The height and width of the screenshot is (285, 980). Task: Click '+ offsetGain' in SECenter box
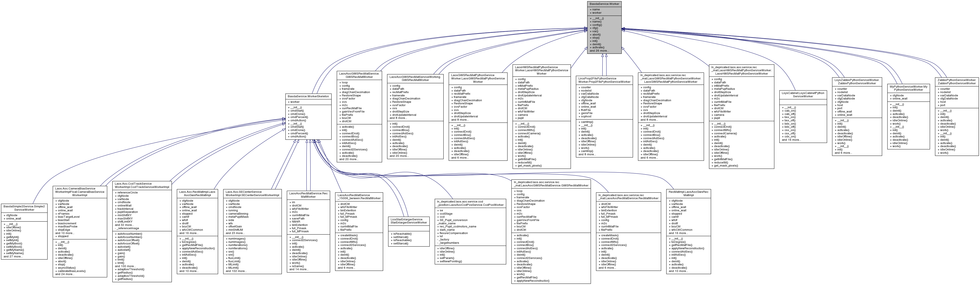coord(234,227)
